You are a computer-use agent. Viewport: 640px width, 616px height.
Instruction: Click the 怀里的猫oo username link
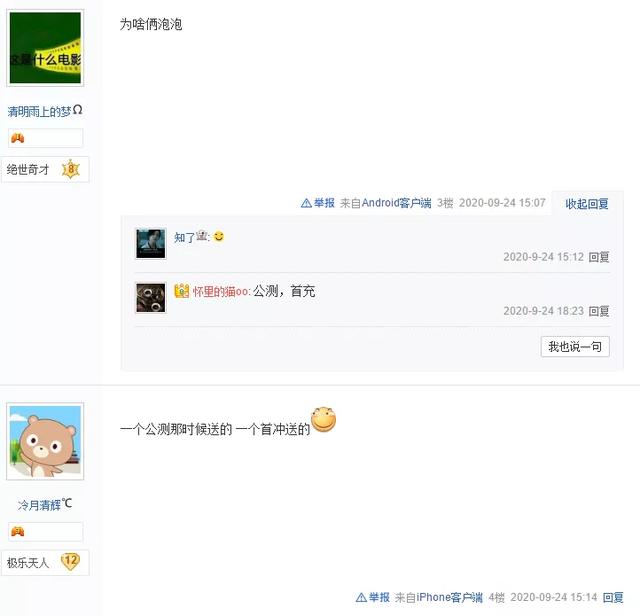coord(221,291)
